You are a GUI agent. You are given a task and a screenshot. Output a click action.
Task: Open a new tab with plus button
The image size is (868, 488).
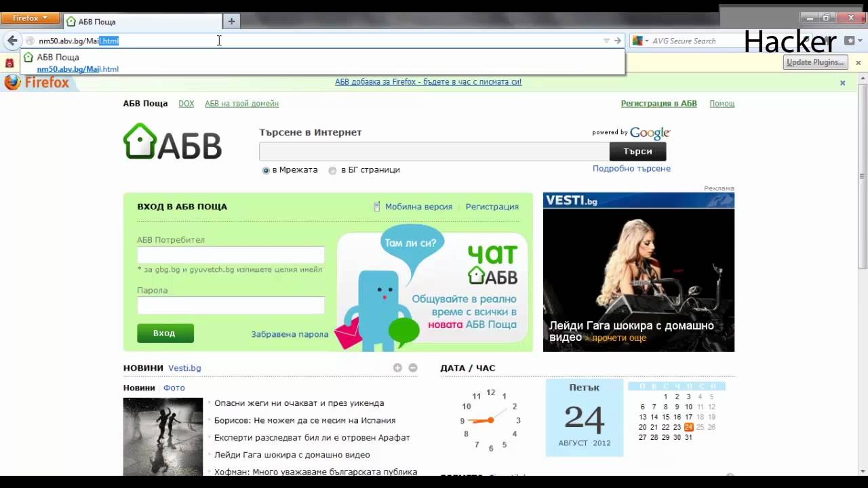pyautogui.click(x=231, y=22)
